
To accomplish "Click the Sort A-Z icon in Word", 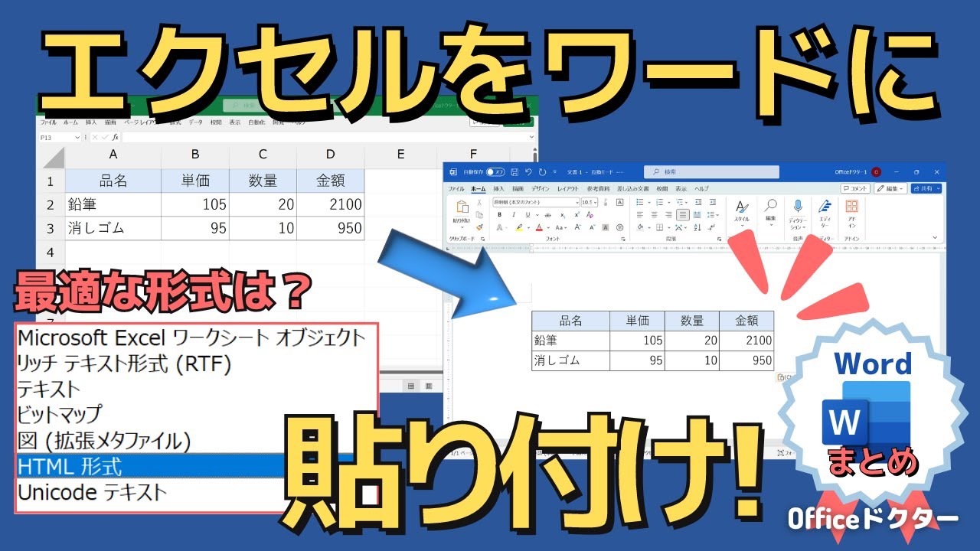I will click(699, 228).
